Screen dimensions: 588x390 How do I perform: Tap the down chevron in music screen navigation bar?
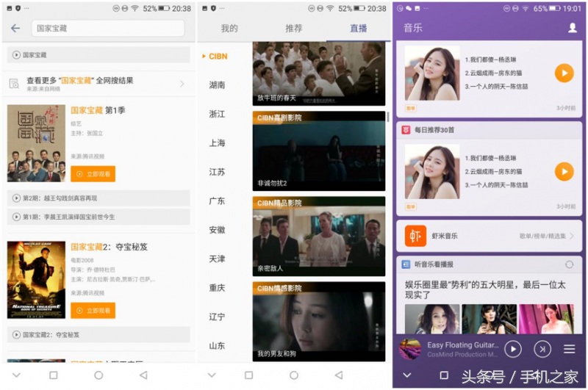tap(407, 375)
